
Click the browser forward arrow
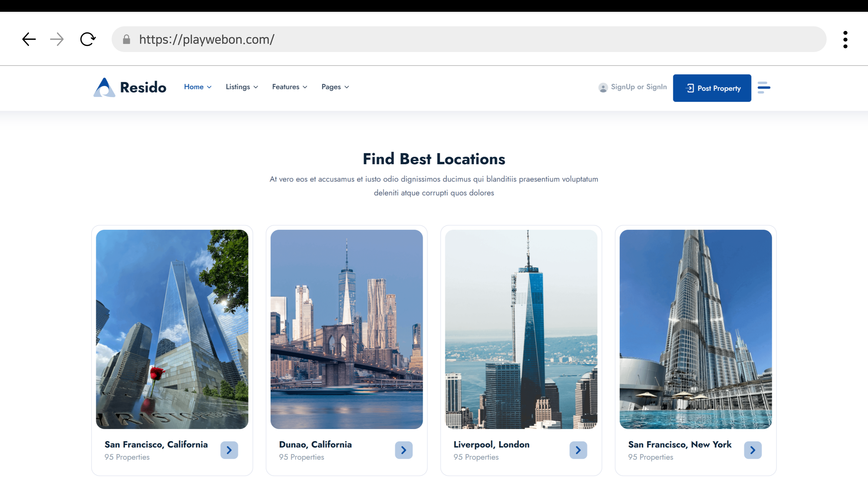pos(57,39)
